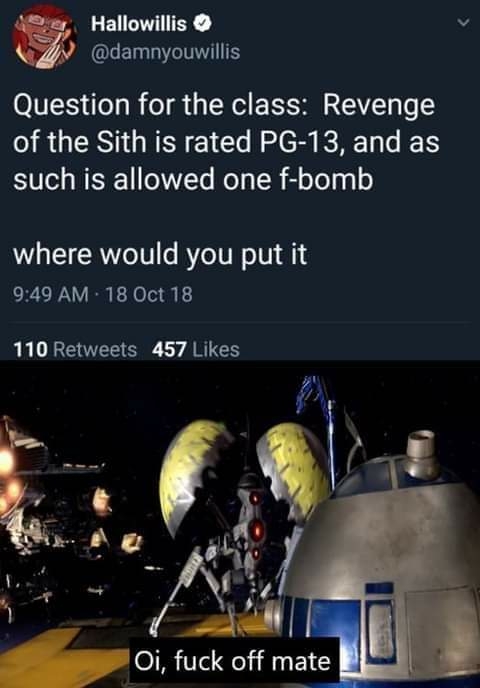Screen dimensions: 480x688
Task: View the 457 Likes list
Action: 196,350
